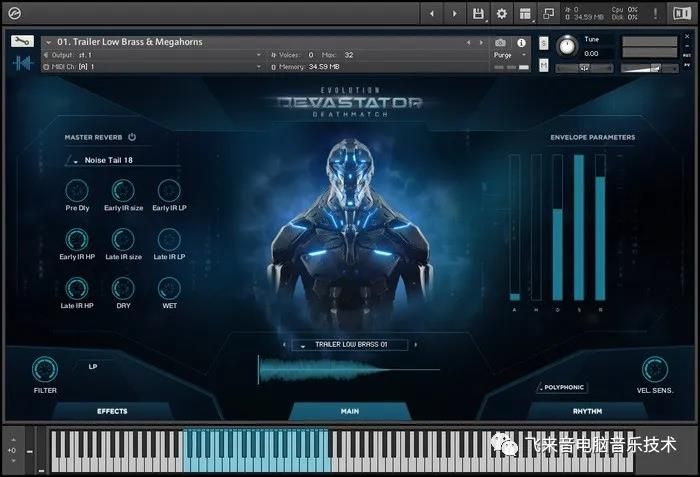Select previous instrument arrow in header
The width and height of the screenshot is (700, 477).
468,42
